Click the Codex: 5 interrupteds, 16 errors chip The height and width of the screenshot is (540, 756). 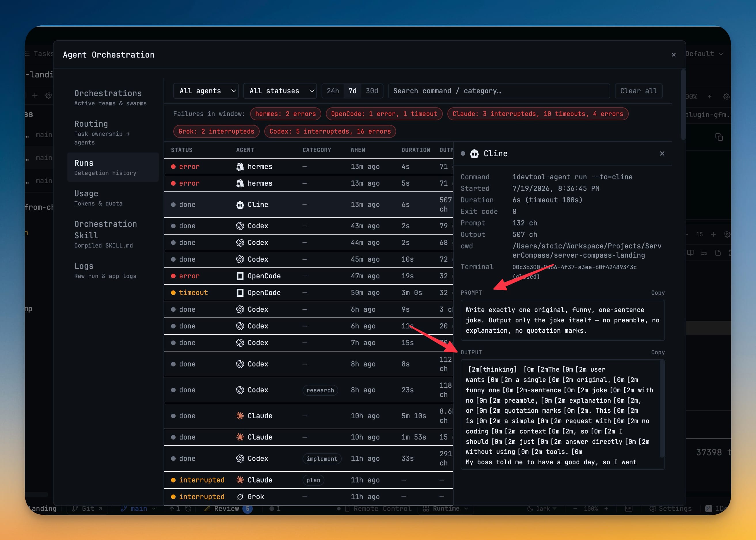coord(330,131)
